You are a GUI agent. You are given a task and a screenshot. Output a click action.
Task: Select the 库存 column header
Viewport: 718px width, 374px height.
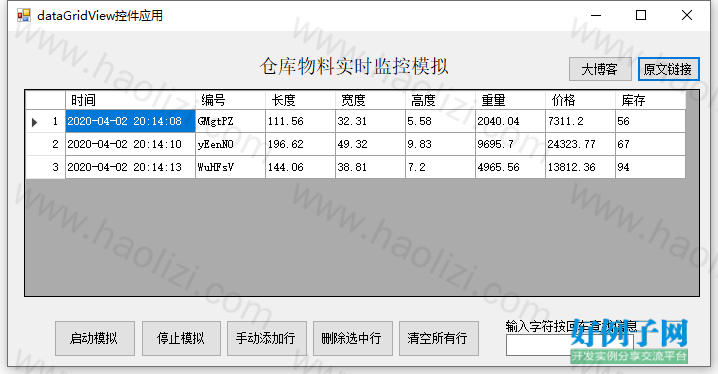(651, 100)
